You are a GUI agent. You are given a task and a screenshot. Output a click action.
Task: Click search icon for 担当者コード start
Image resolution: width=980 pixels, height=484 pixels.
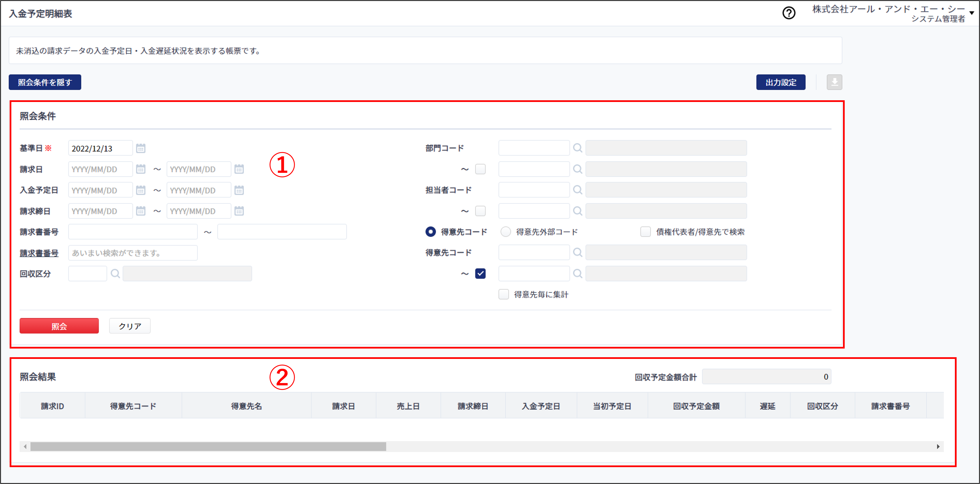click(577, 190)
